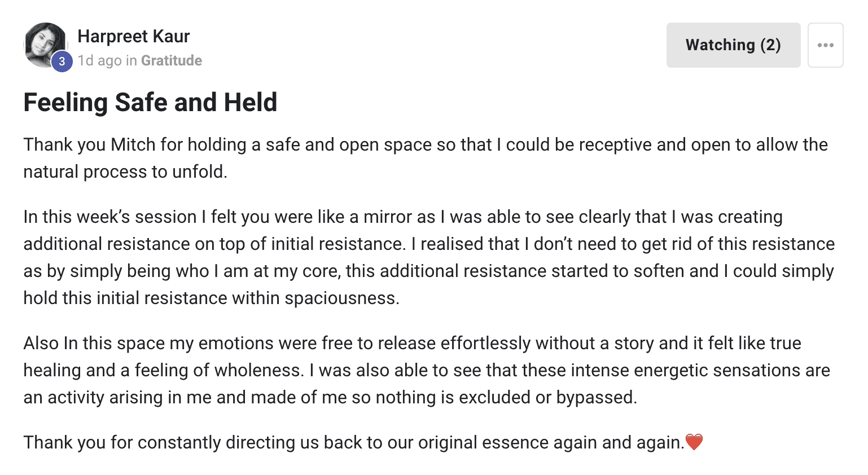Click the closing line "Thank you for constantly directing"
Viewport: 868px width, 475px height.
[x=353, y=442]
